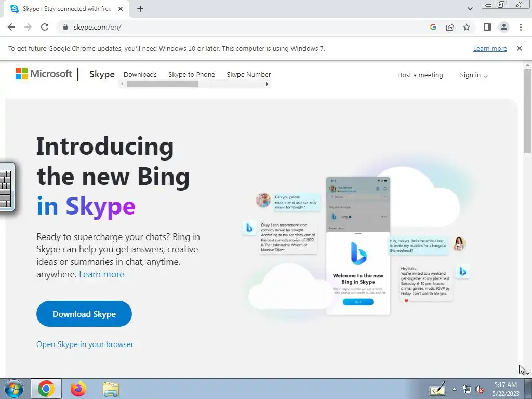This screenshot has width=532, height=399.
Task: Click the nav scrollbar right arrow
Action: point(267,84)
